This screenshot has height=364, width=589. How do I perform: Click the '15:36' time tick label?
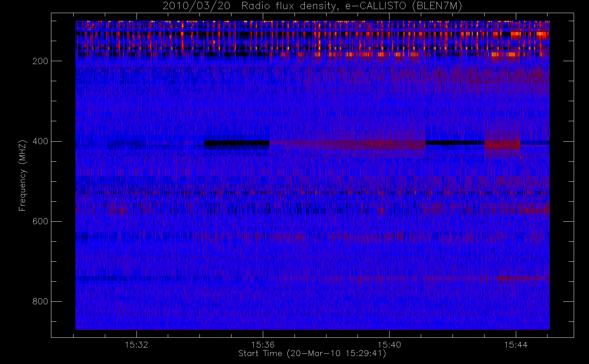(263, 345)
